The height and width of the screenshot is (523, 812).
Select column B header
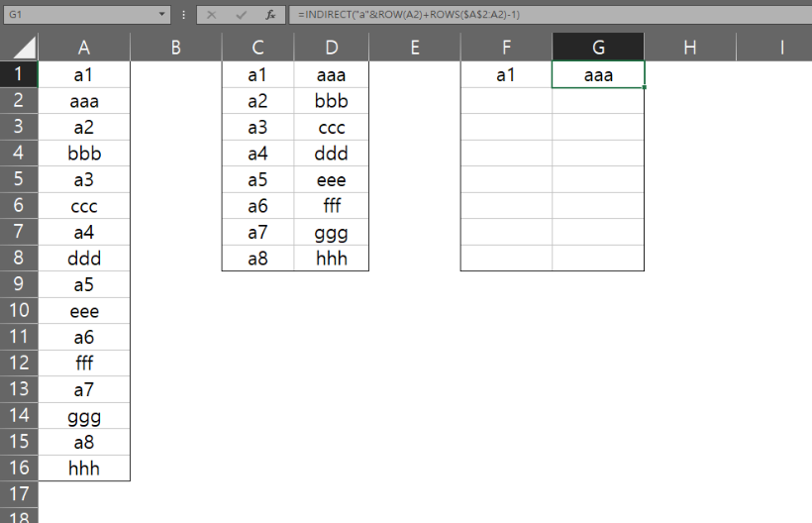coord(176,48)
